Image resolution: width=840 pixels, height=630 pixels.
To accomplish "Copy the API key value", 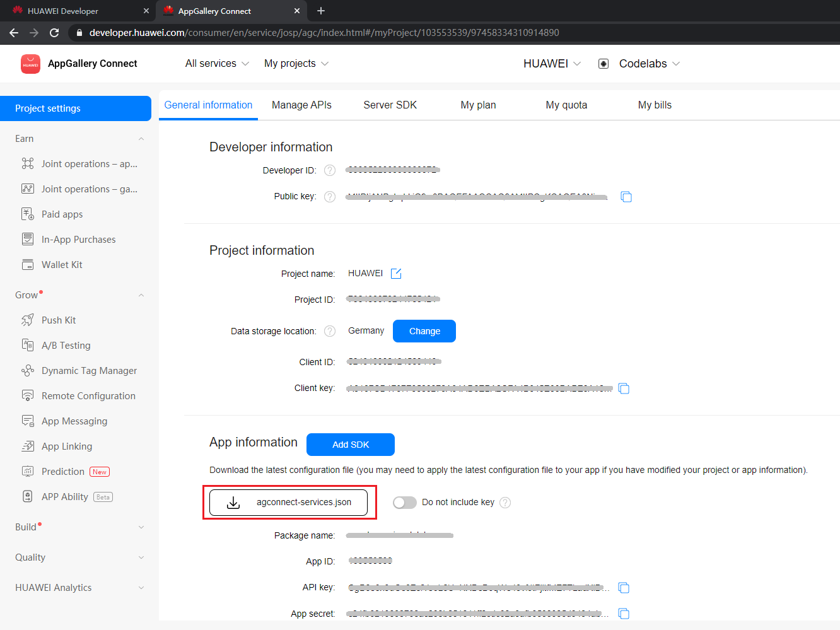I will (x=624, y=587).
